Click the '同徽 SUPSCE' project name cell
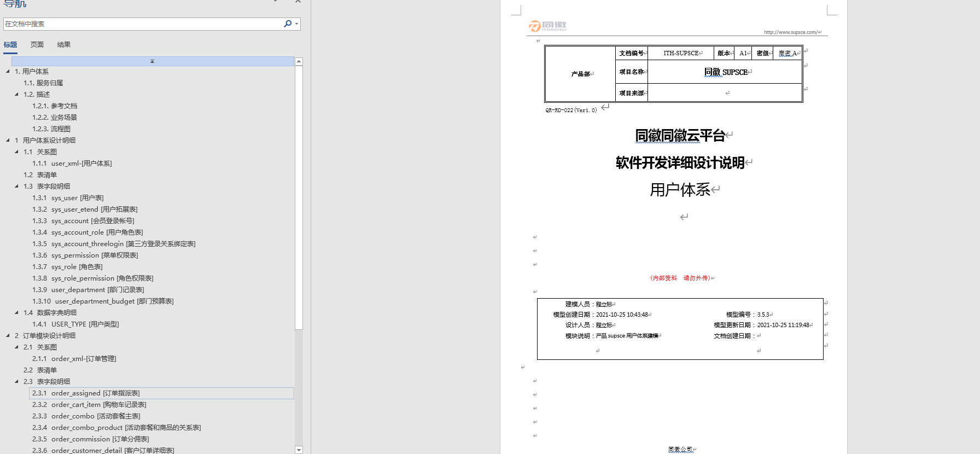The image size is (980, 454). (726, 72)
